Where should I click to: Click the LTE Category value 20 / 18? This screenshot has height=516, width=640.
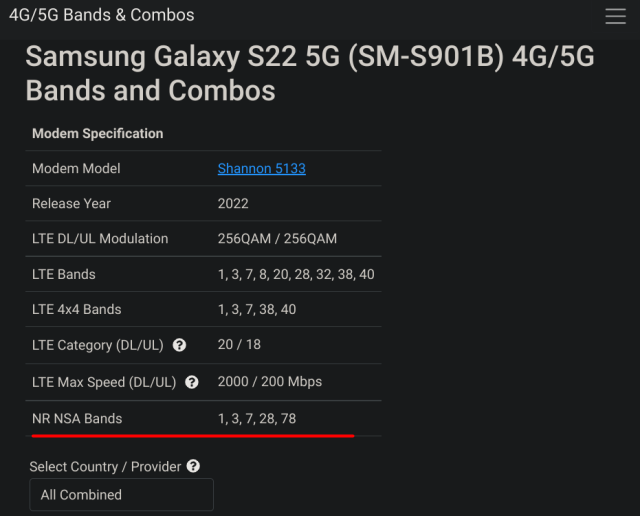(239, 345)
